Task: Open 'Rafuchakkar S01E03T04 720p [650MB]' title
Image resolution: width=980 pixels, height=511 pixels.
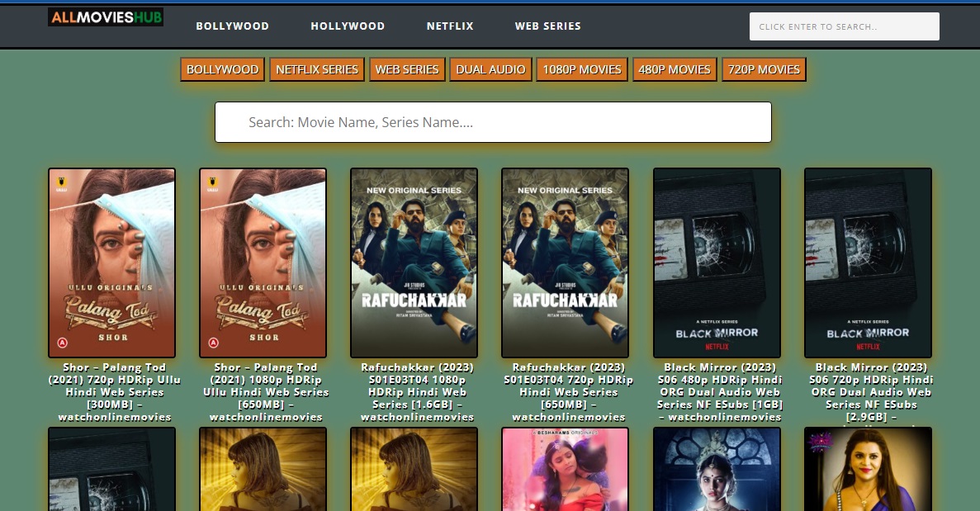Action: click(568, 391)
